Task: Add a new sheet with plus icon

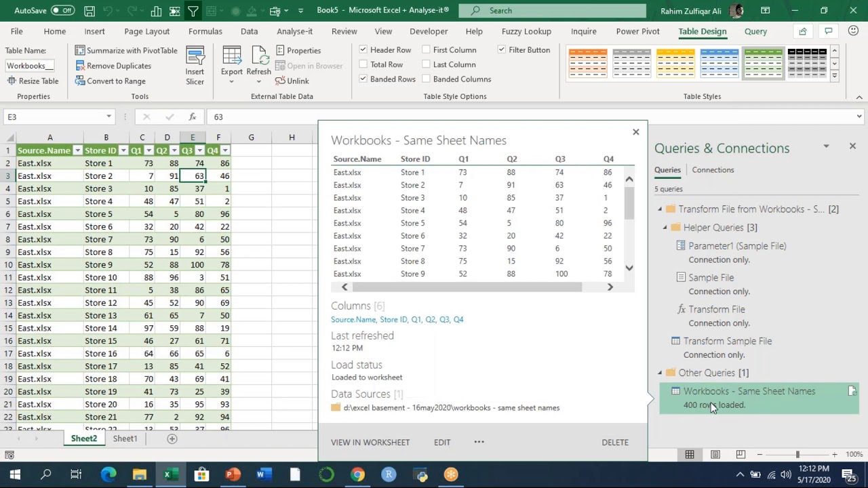Action: (172, 439)
